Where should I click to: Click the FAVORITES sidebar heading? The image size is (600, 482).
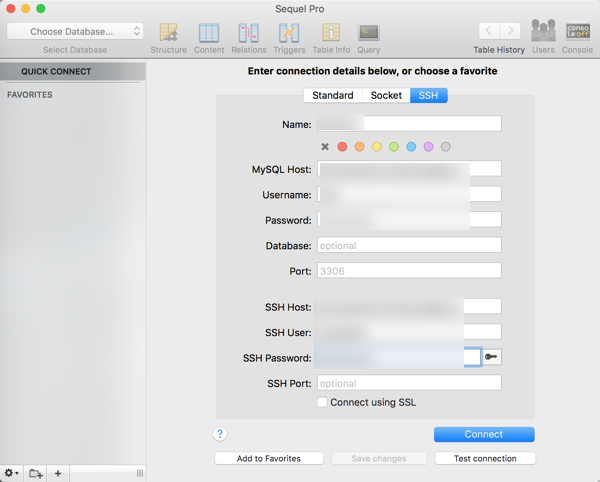pyautogui.click(x=30, y=95)
